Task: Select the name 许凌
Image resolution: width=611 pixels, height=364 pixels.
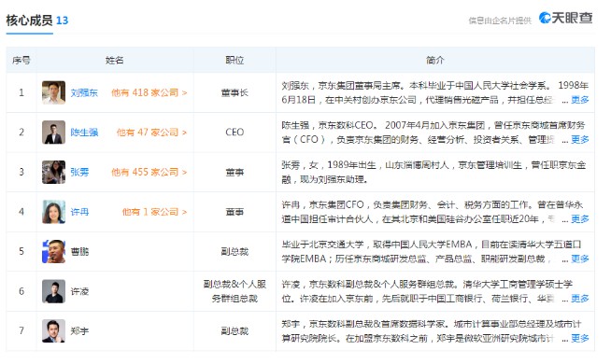Action: (x=80, y=291)
